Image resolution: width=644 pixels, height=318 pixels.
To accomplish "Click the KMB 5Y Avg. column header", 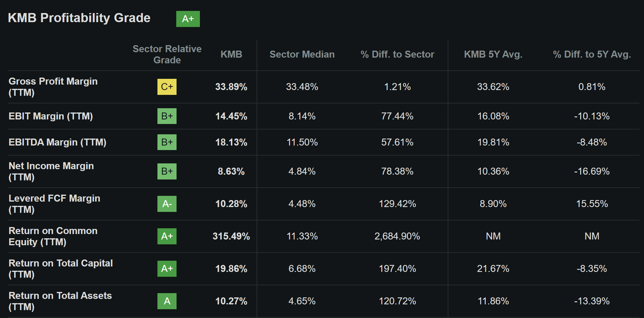I will (493, 54).
